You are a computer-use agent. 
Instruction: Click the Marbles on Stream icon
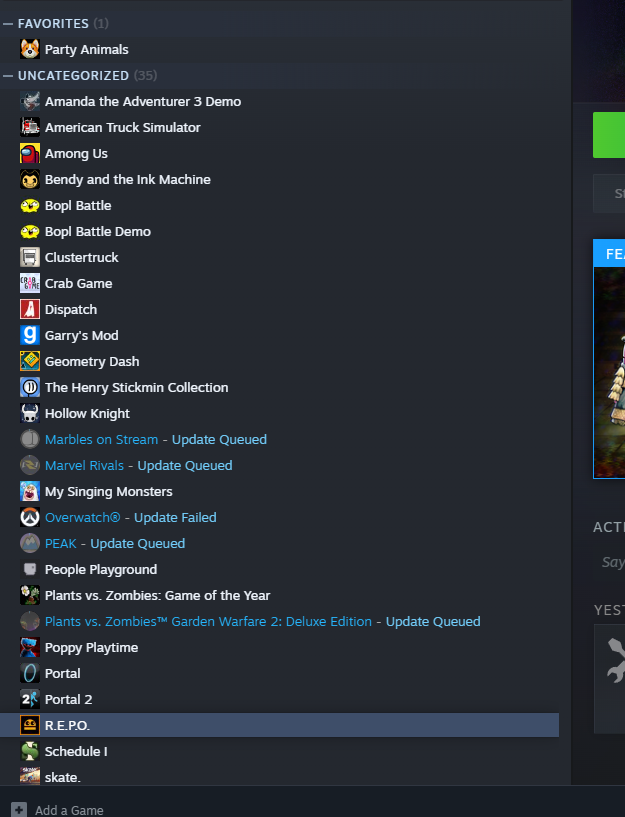30,440
